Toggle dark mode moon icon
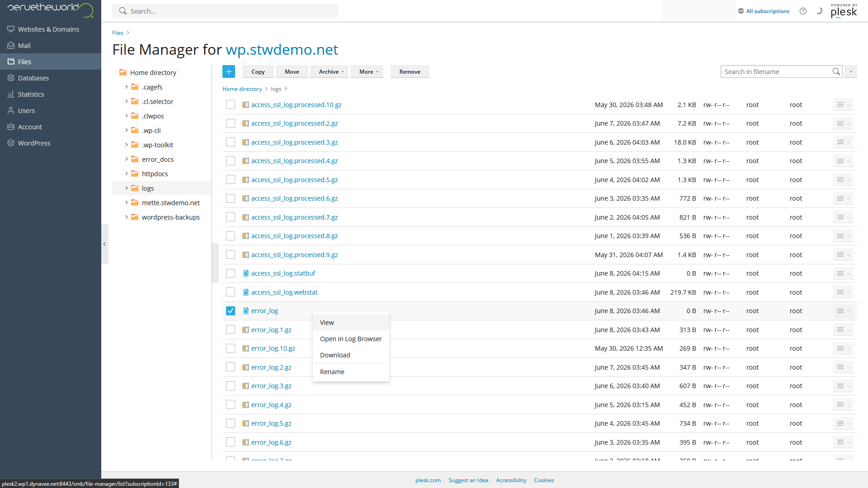The image size is (868, 488). point(819,11)
